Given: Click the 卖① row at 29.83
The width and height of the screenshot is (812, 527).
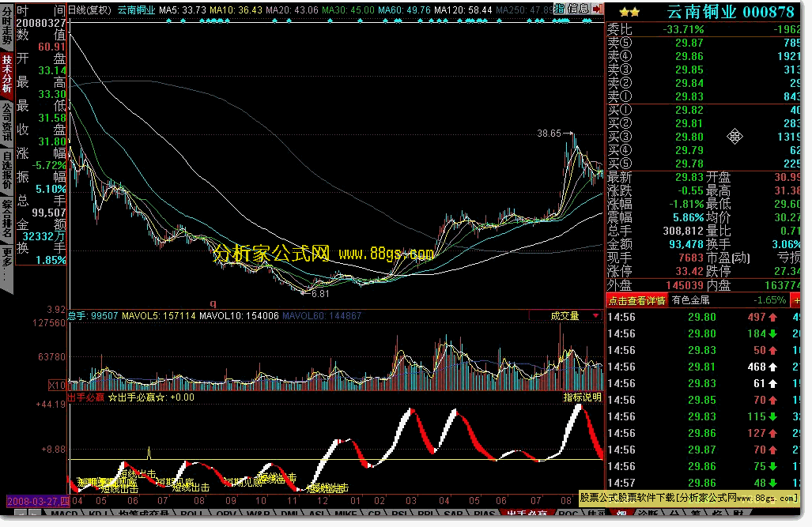Looking at the screenshot, I should point(703,96).
